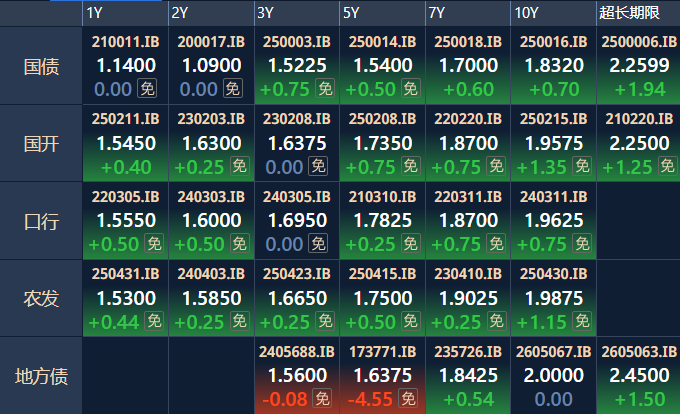Select the 1Y maturity column header
680x414 pixels.
coord(95,12)
